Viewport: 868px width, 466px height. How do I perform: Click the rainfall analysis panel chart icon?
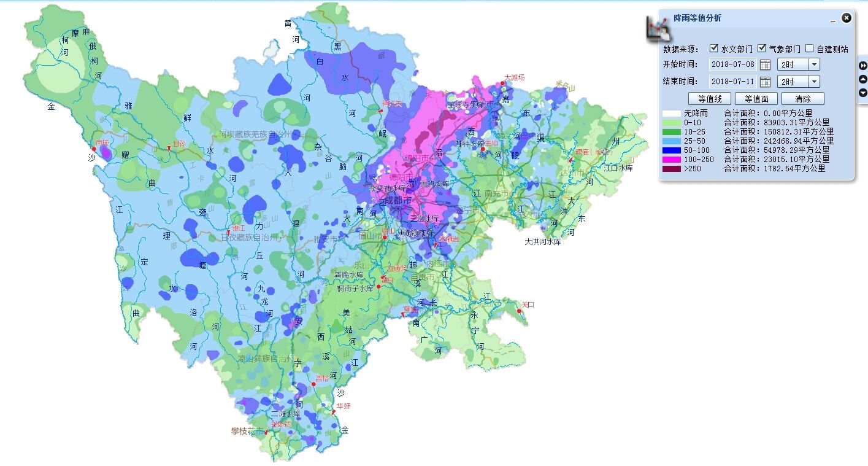click(x=658, y=29)
